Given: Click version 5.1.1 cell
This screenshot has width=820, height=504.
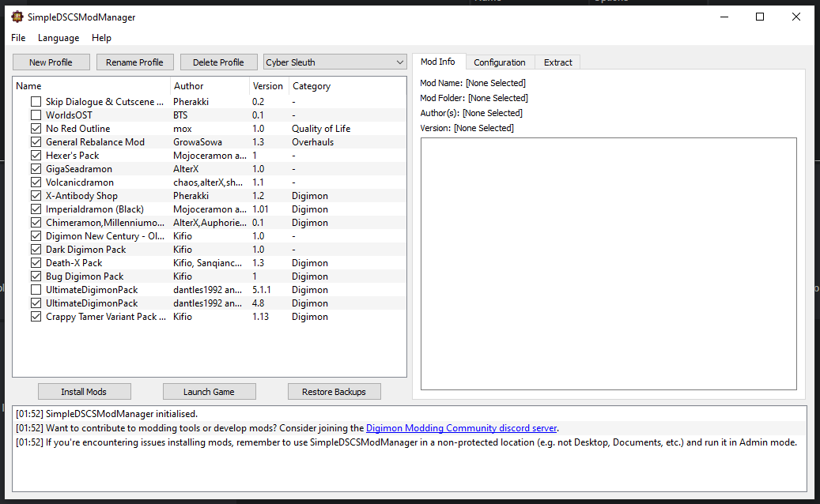Looking at the screenshot, I should click(262, 289).
